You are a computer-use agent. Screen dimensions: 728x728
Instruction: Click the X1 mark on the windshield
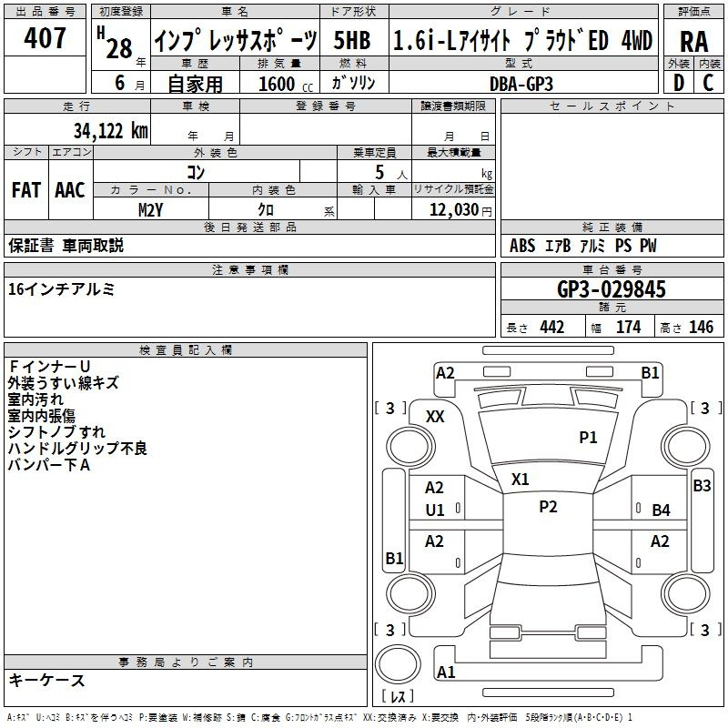(520, 480)
